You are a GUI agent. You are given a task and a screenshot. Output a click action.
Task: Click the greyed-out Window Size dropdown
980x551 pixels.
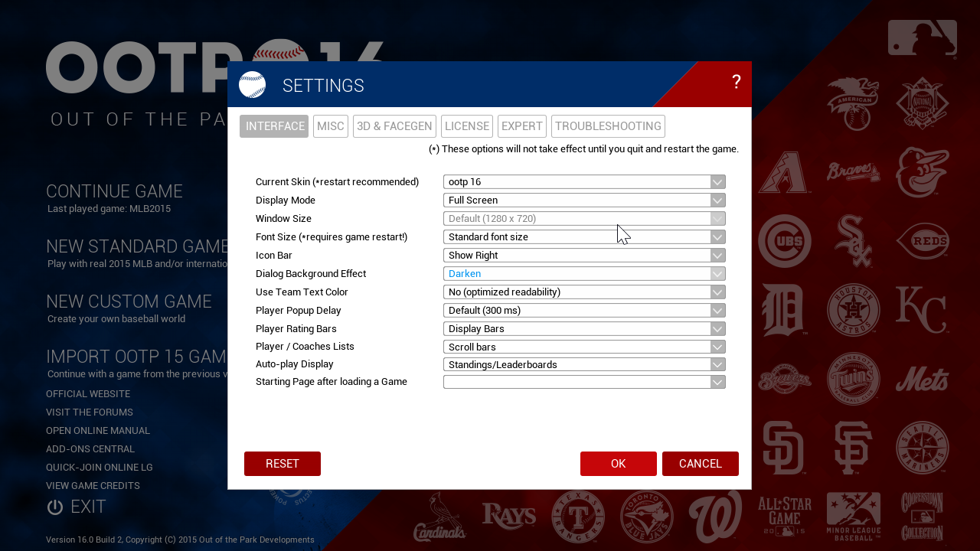[584, 219]
